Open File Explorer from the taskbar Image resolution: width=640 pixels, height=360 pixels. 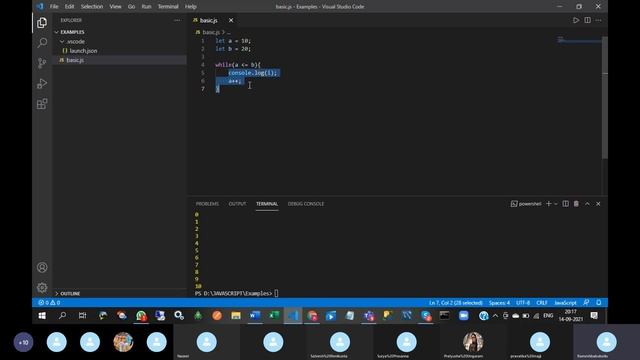236,316
